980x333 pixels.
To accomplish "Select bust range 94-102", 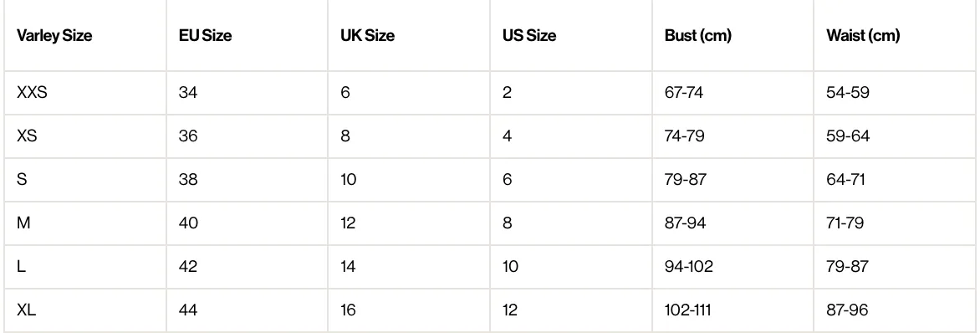I will pyautogui.click(x=689, y=267).
